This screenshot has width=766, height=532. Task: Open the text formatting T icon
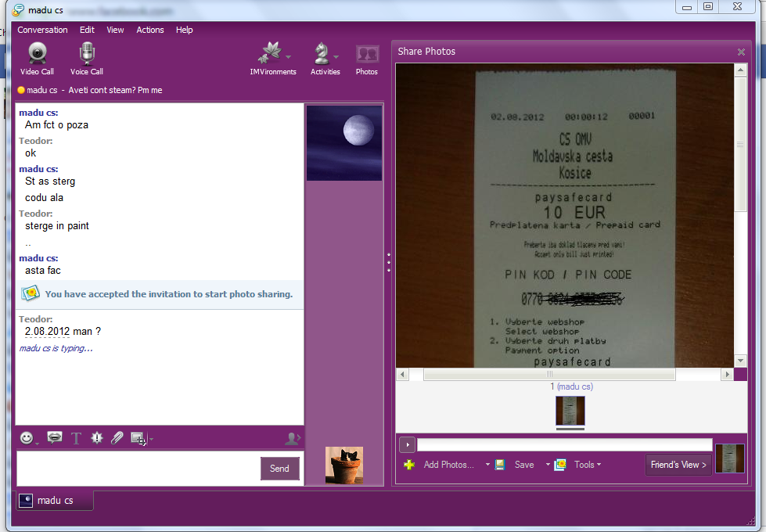(76, 438)
